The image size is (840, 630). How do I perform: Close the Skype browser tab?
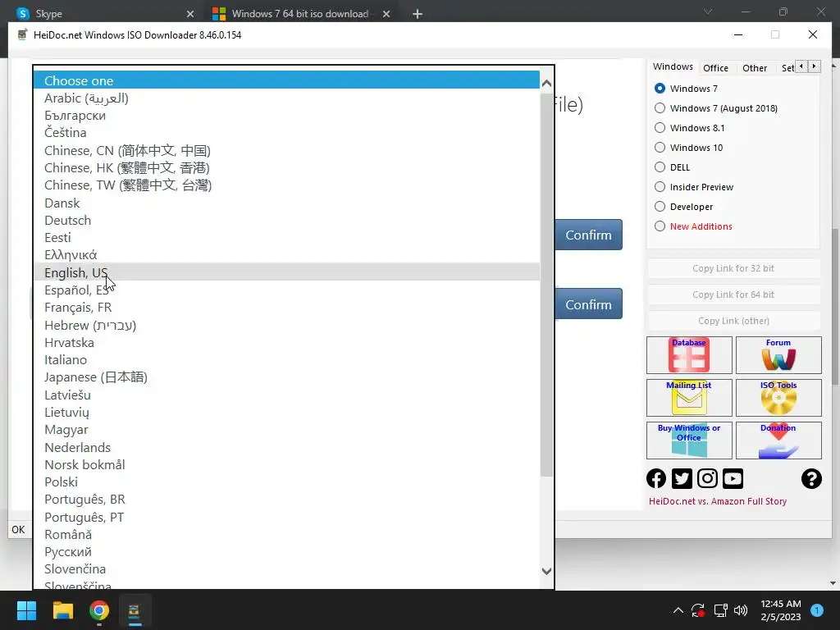(x=190, y=14)
